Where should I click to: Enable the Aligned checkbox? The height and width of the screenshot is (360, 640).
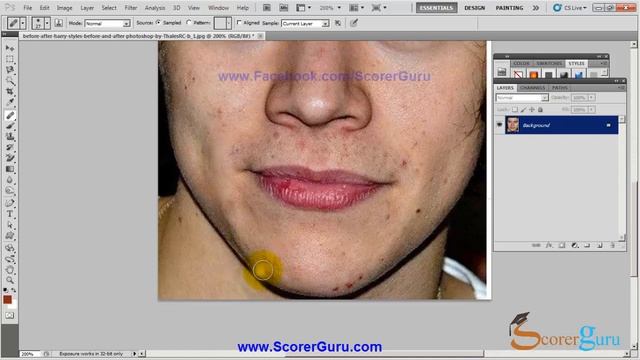(239, 23)
